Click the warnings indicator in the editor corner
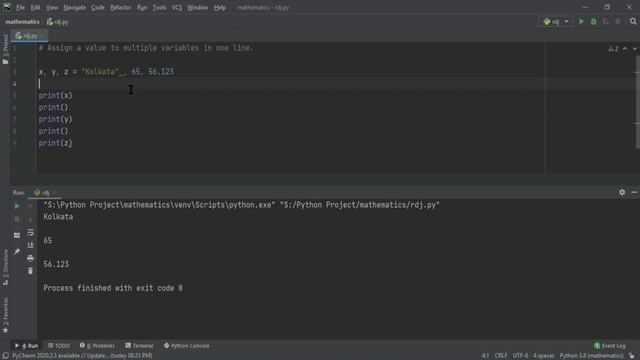640x360 pixels. tap(613, 49)
